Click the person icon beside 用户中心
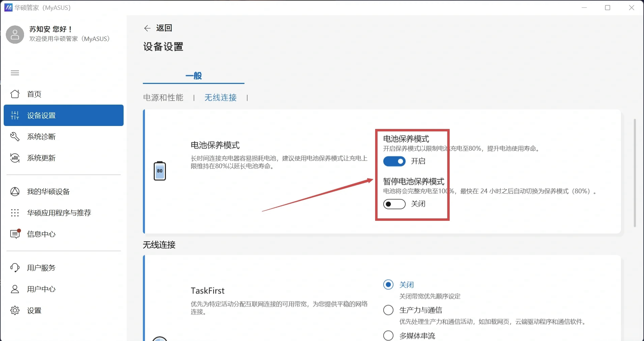Image resolution: width=644 pixels, height=341 pixels. tap(15, 289)
